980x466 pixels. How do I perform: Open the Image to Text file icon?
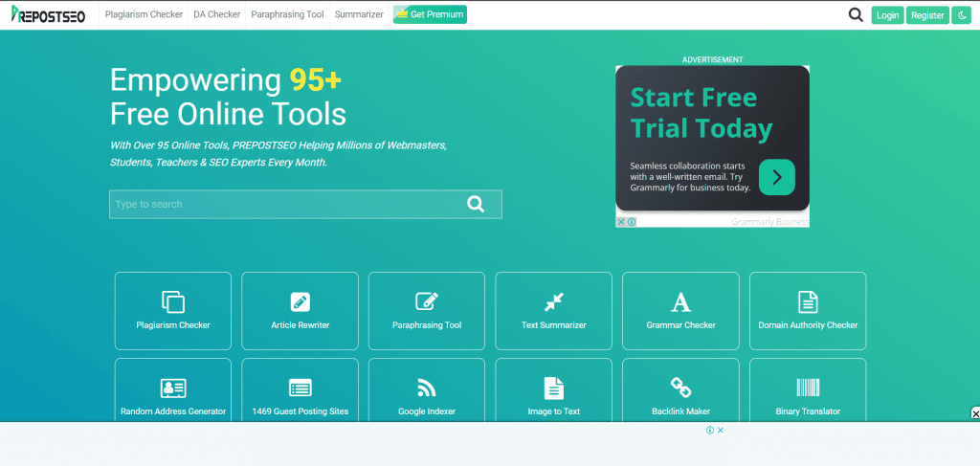pyautogui.click(x=554, y=388)
